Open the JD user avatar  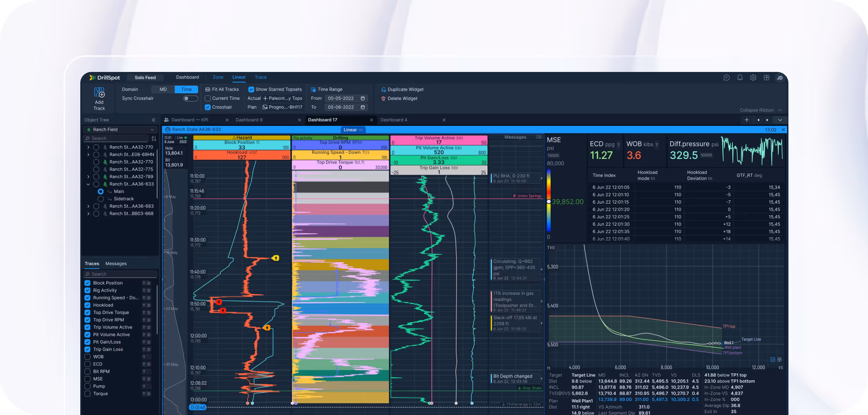pyautogui.click(x=780, y=78)
